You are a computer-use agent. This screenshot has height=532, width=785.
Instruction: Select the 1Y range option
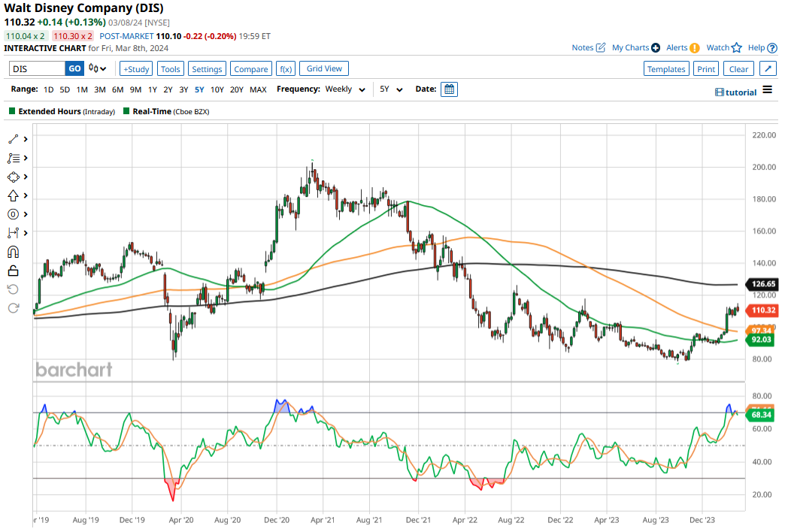153,89
